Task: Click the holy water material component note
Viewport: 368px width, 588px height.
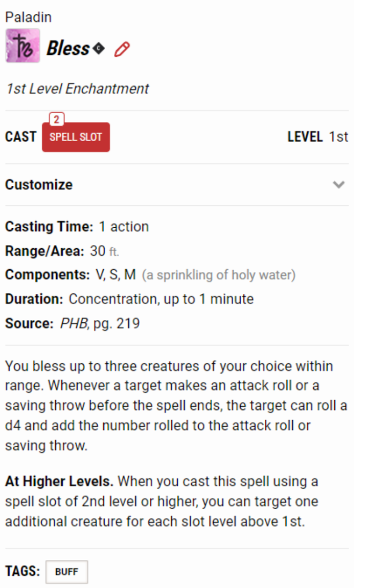Action: point(219,275)
